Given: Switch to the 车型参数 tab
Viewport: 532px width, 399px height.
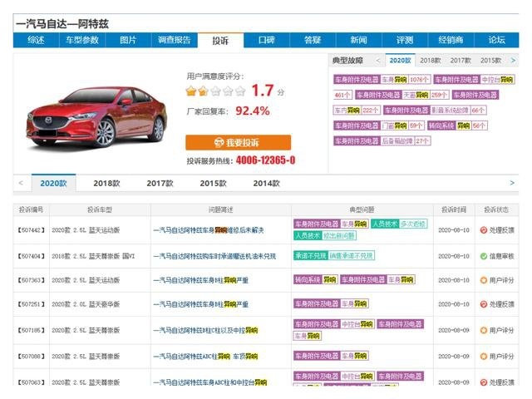Looking at the screenshot, I should tap(82, 40).
